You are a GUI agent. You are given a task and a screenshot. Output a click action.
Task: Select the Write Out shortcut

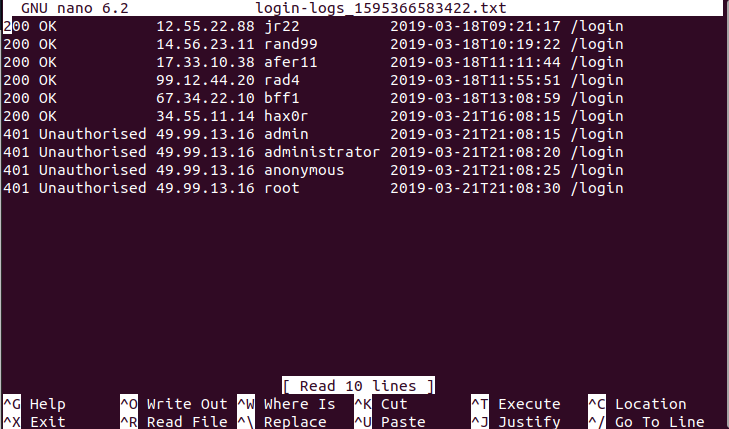click(x=187, y=404)
